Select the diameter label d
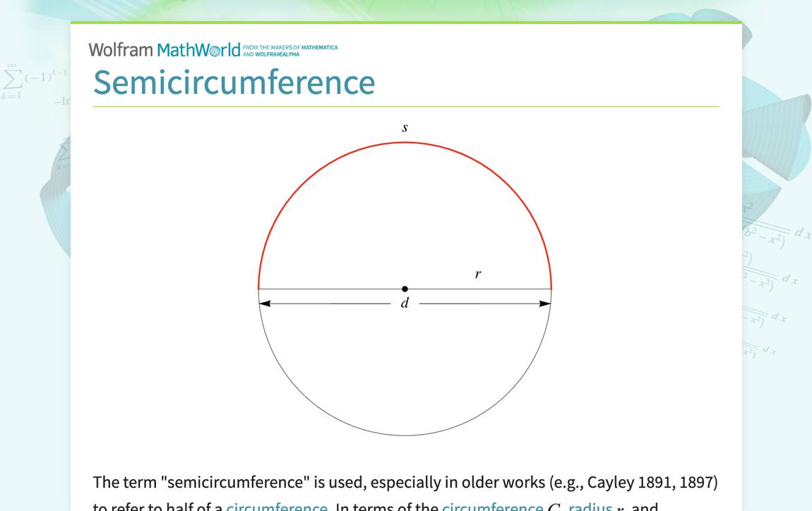 click(405, 303)
